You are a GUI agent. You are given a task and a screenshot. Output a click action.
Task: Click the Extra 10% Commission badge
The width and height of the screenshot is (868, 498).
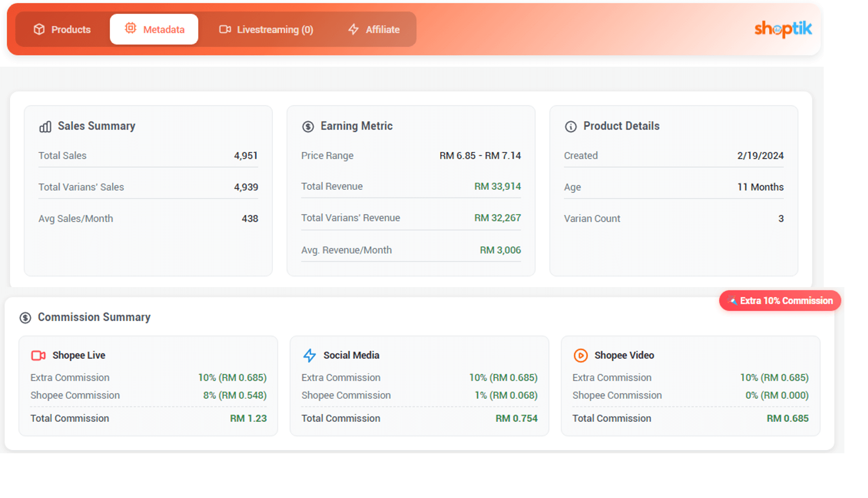780,301
